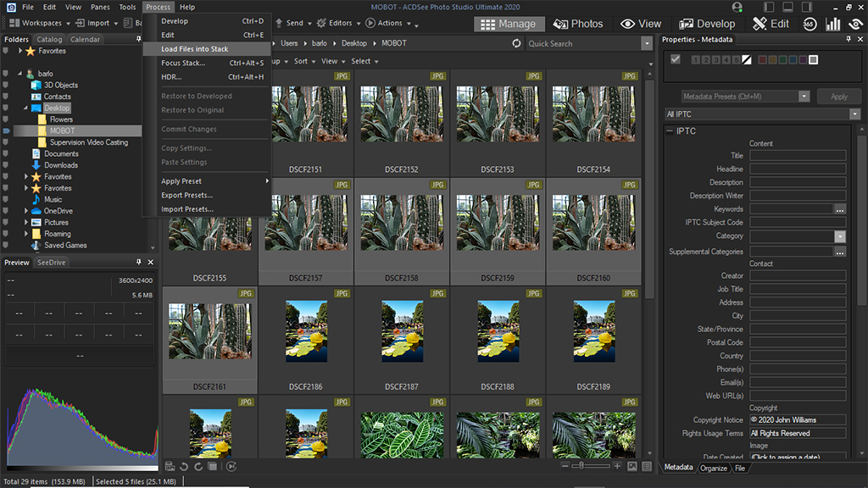Click the rotate right icon in bottom toolbar
The height and width of the screenshot is (488, 868).
pyautogui.click(x=198, y=466)
